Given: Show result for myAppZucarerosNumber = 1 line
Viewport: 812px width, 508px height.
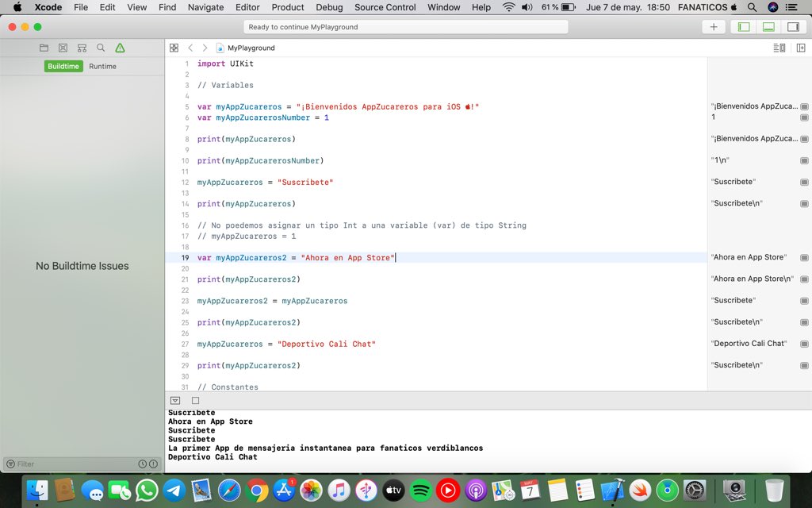Looking at the screenshot, I should pos(804,117).
